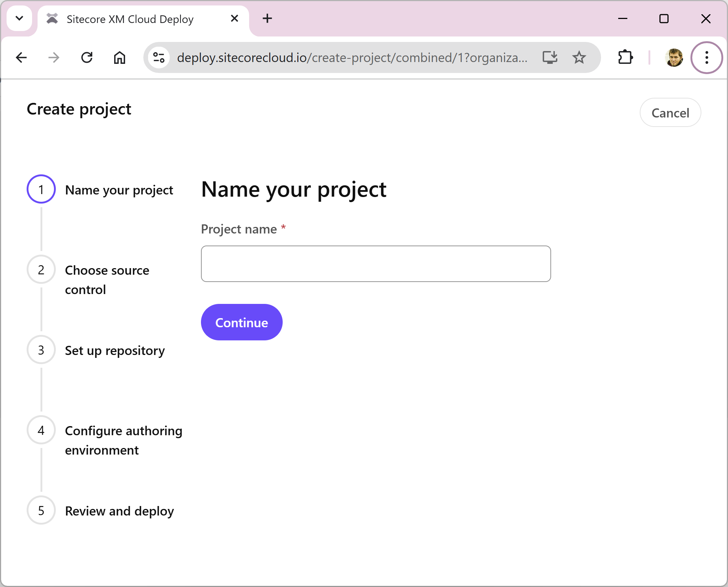
Task: Click the Cancel button
Action: point(670,113)
